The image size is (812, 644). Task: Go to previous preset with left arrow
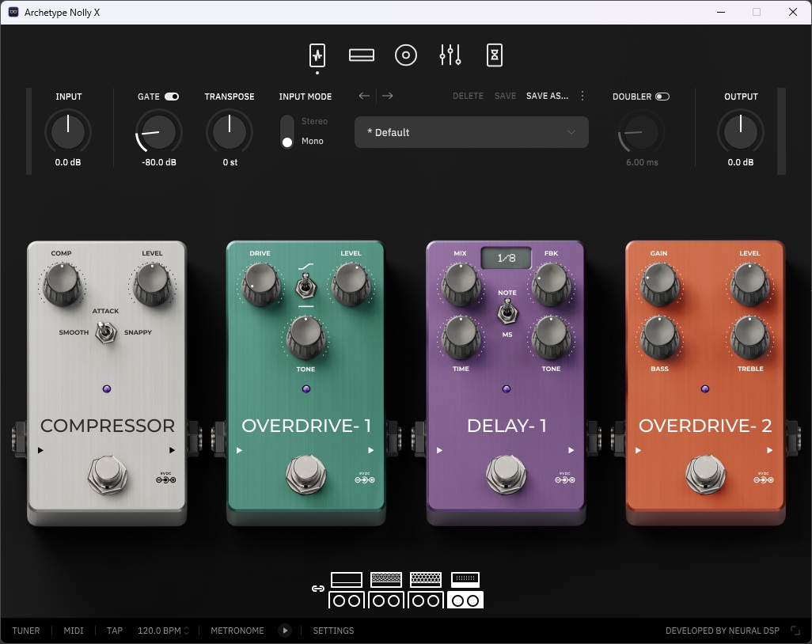(x=364, y=96)
